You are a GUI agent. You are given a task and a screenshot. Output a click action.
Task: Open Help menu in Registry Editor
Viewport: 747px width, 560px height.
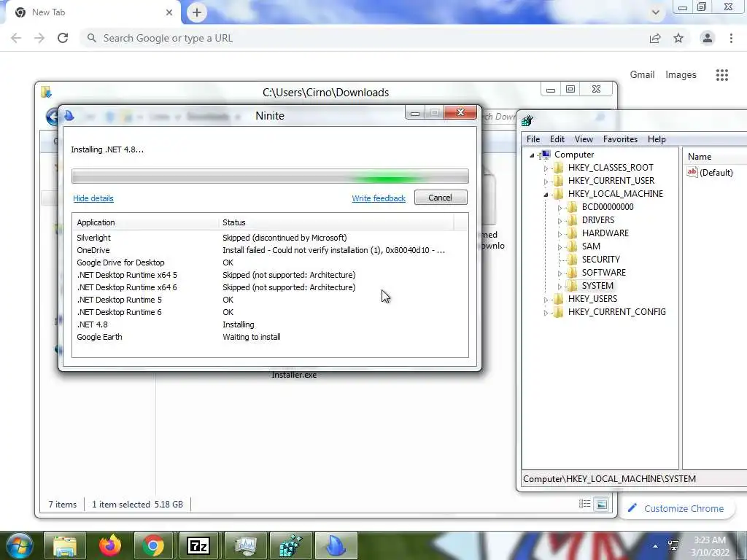click(x=657, y=139)
